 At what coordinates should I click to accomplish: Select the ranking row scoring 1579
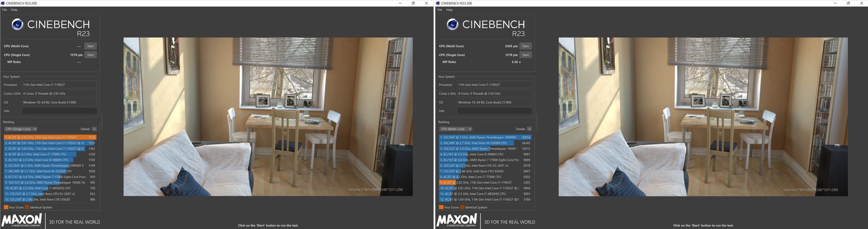50,137
